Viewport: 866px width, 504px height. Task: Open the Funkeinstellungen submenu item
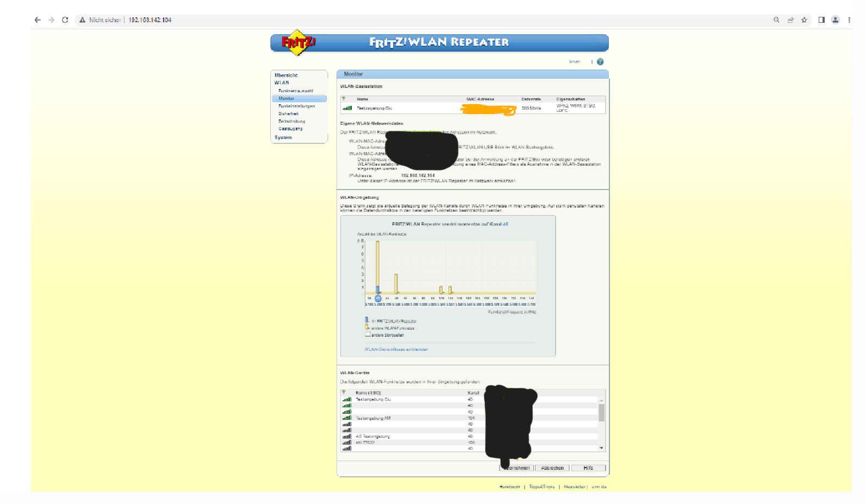[x=296, y=106]
